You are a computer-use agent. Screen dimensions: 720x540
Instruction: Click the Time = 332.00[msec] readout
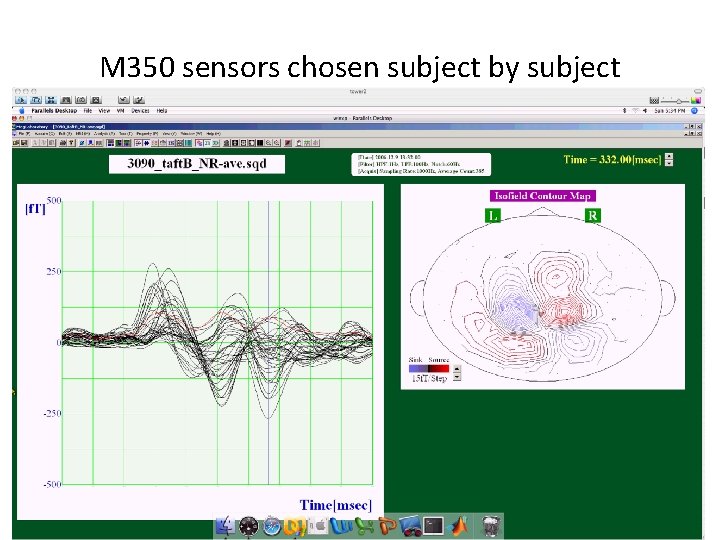(x=613, y=160)
